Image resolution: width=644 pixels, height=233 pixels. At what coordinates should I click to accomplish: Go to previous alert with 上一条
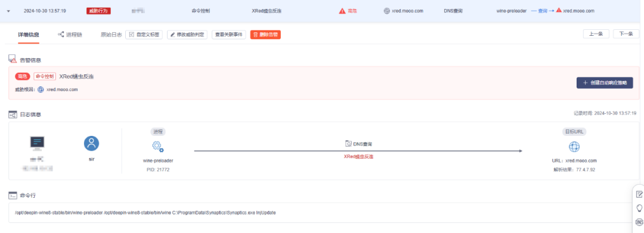coord(596,34)
